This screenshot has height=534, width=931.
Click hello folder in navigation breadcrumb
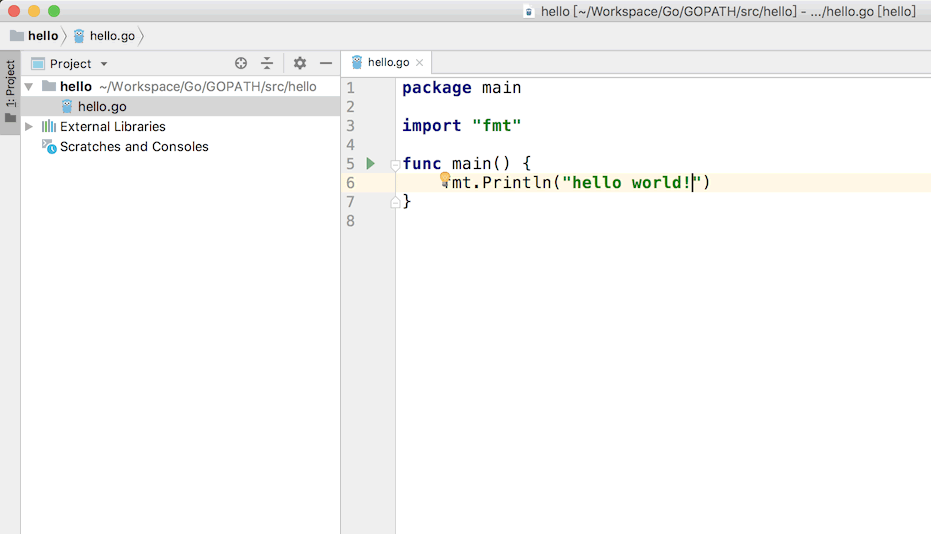[x=34, y=36]
